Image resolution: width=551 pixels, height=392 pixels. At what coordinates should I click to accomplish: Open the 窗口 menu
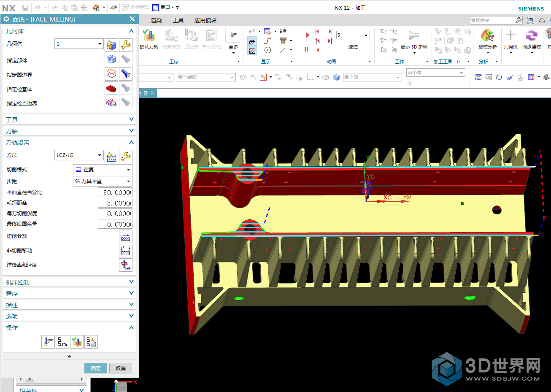tap(165, 8)
